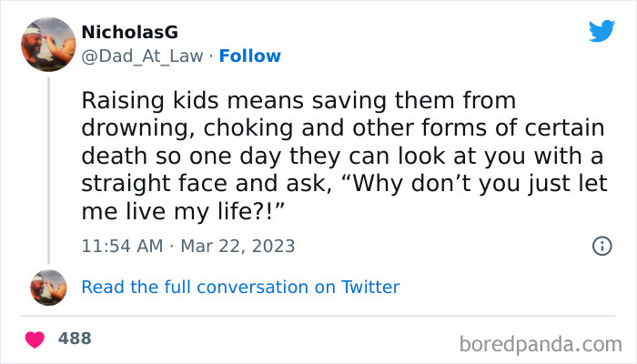Open the boredpanda.com watermark
This screenshot has width=637, height=364.
coord(534,343)
